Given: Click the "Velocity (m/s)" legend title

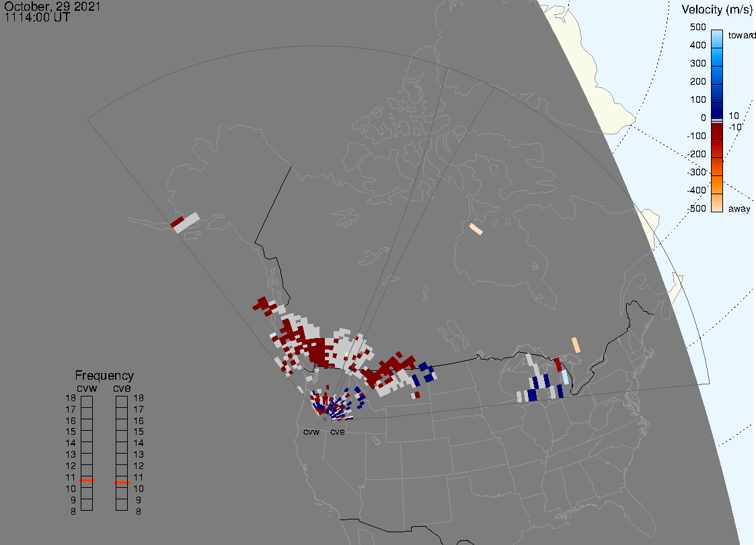Looking at the screenshot, I should [x=716, y=9].
